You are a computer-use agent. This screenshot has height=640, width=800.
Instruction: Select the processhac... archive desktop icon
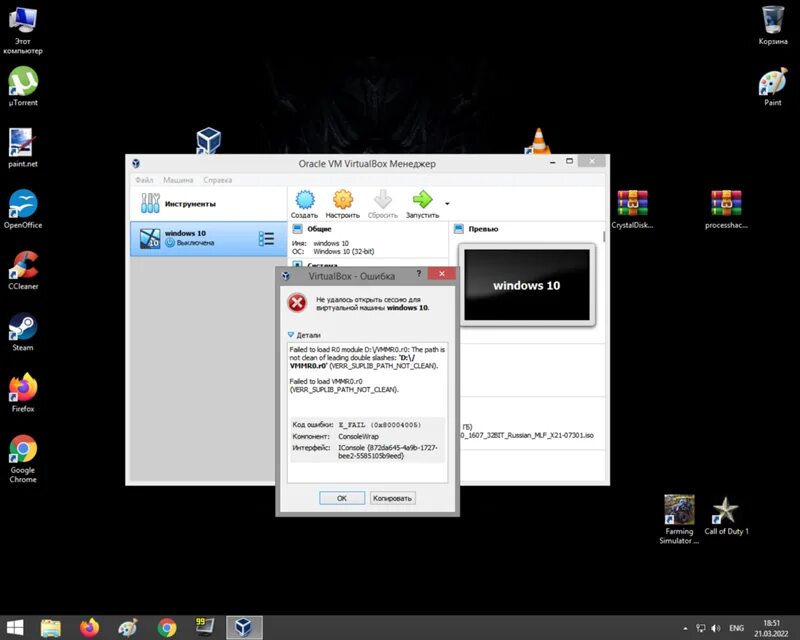726,208
